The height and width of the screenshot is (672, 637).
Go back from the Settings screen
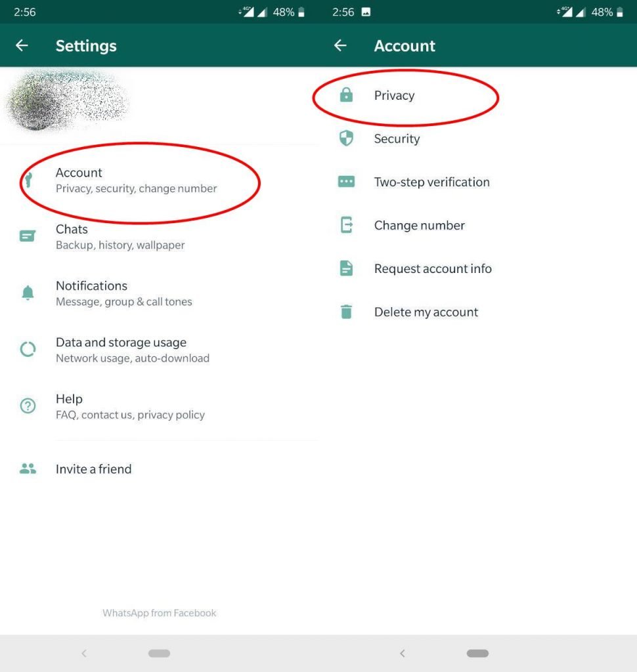[22, 45]
